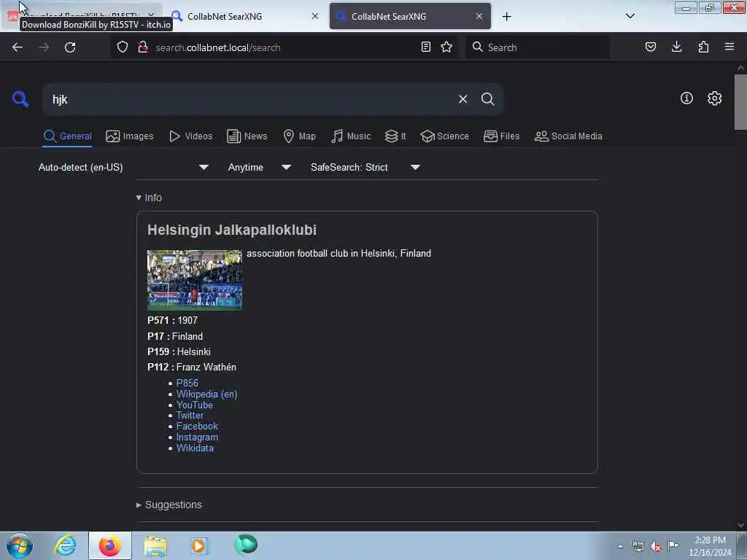The height and width of the screenshot is (560, 747).
Task: Open the Instagram link
Action: [x=197, y=437]
